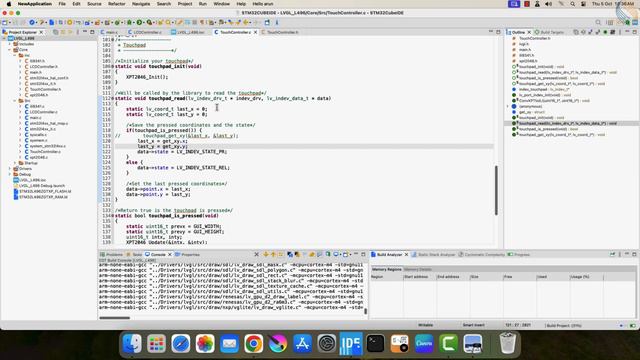Expand the Debug folder

[x=10, y=174]
